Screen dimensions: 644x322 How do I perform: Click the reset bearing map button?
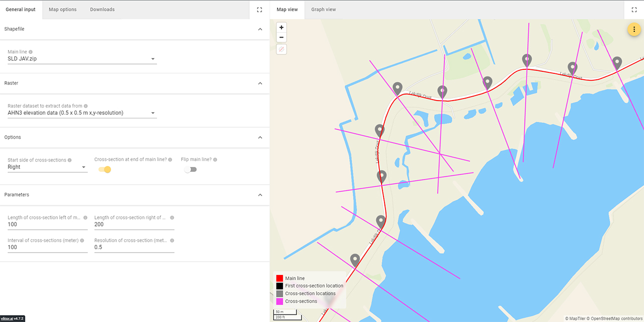click(281, 50)
